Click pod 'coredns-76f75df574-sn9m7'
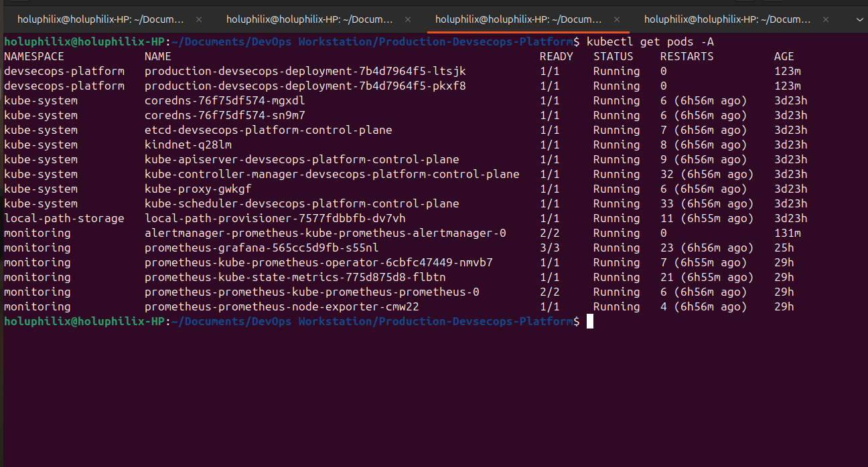 [225, 115]
